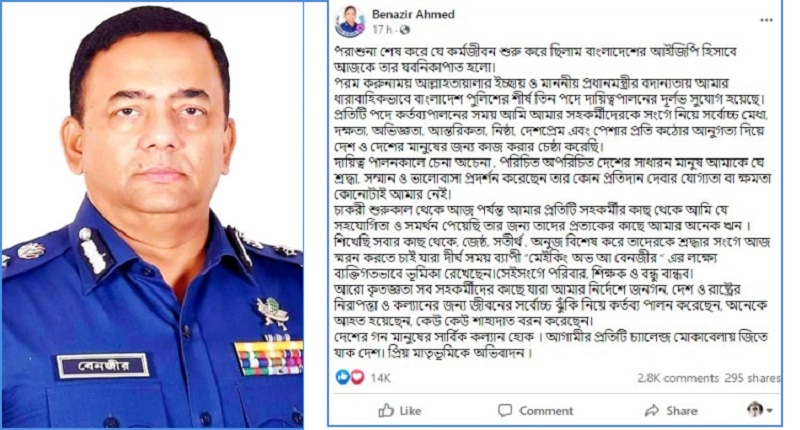Click the red heart reaction icon
Image resolution: width=800 pixels, height=430 pixels.
(357, 377)
